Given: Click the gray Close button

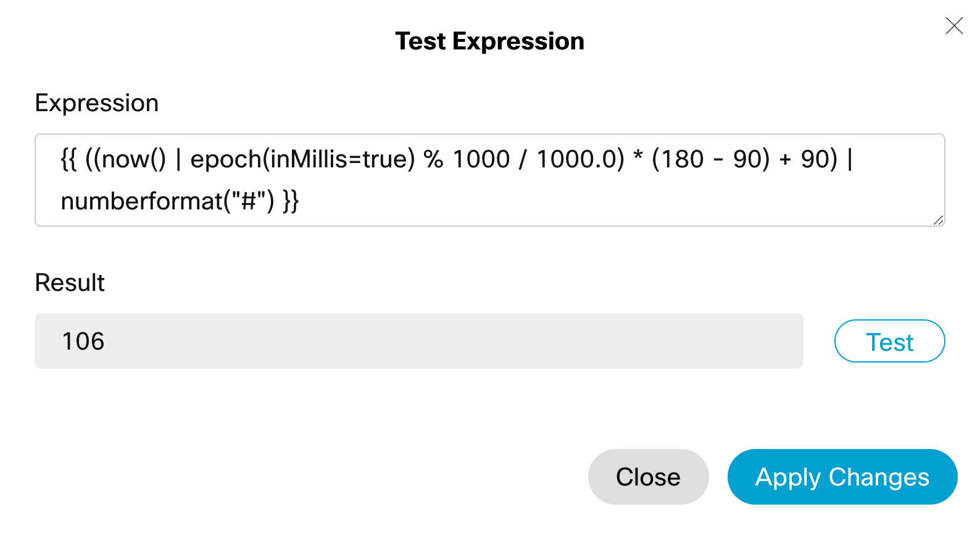Looking at the screenshot, I should click(x=648, y=477).
